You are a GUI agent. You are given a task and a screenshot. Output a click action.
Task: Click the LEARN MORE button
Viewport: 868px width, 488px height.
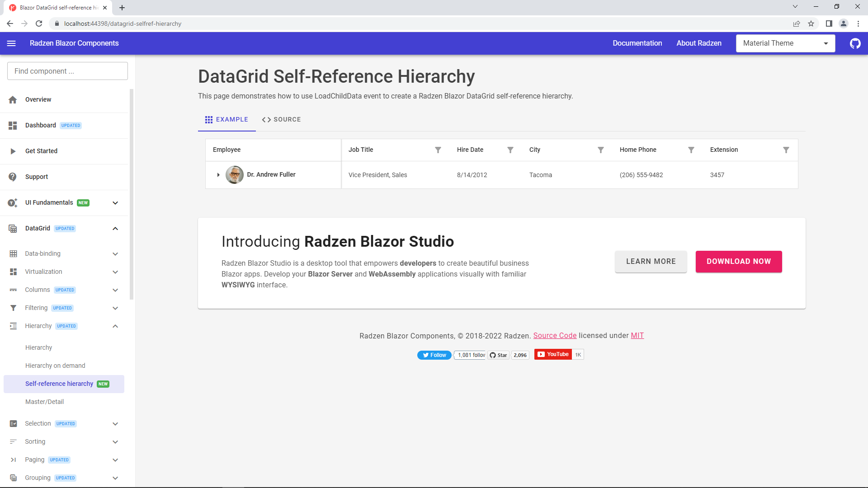[651, 262]
